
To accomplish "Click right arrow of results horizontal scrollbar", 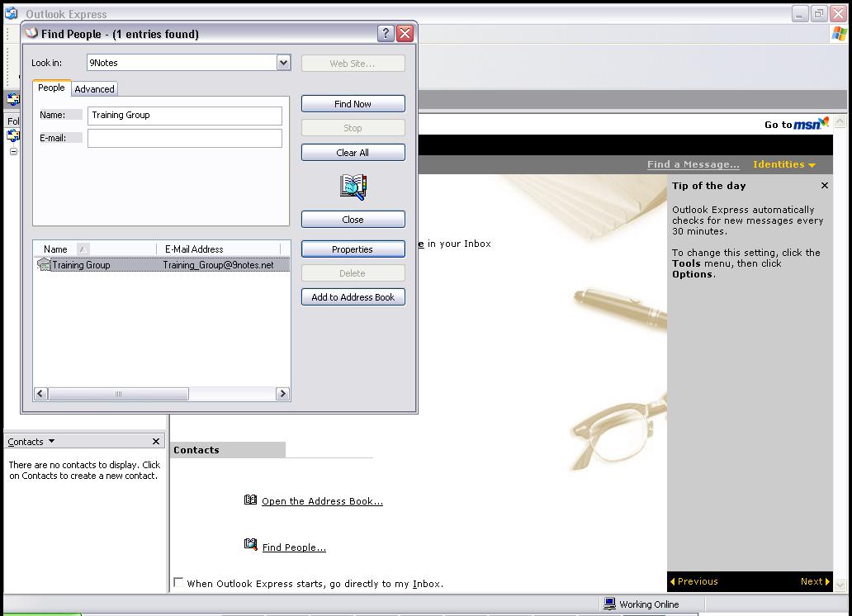I will click(282, 394).
